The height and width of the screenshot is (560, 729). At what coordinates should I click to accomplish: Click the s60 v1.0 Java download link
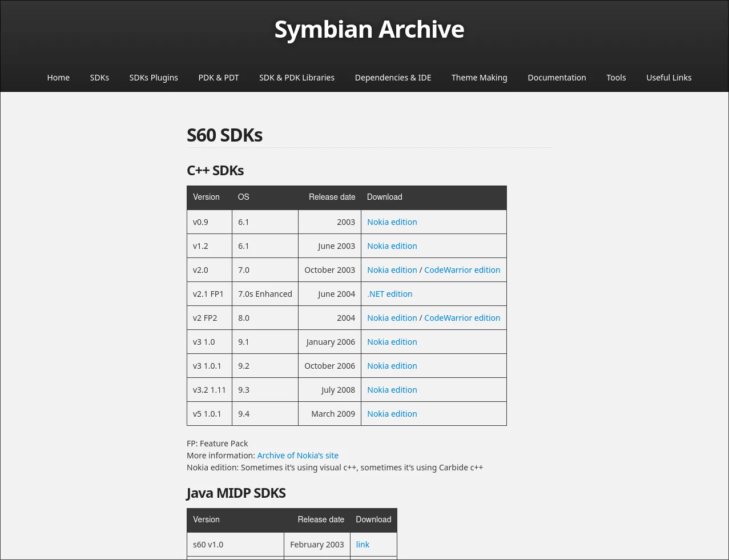click(x=363, y=545)
